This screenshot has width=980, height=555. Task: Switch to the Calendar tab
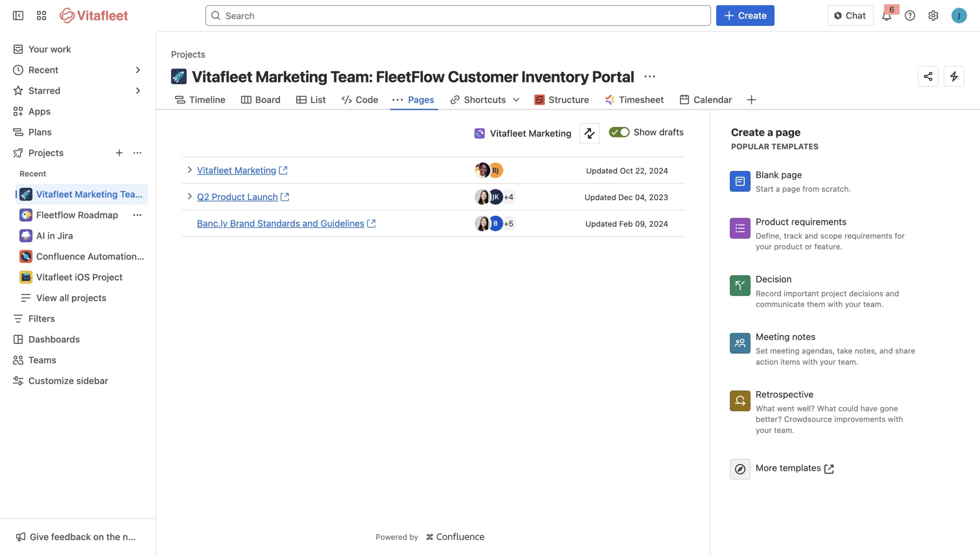point(706,100)
